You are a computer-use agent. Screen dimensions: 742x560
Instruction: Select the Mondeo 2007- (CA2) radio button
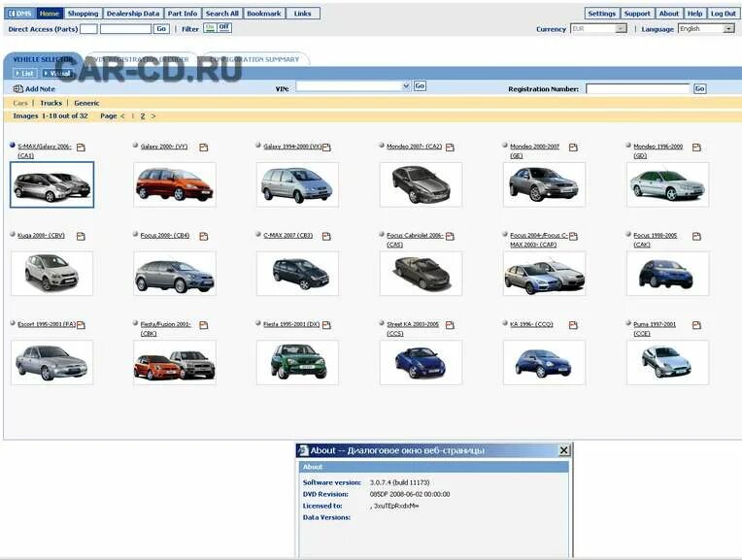click(382, 146)
